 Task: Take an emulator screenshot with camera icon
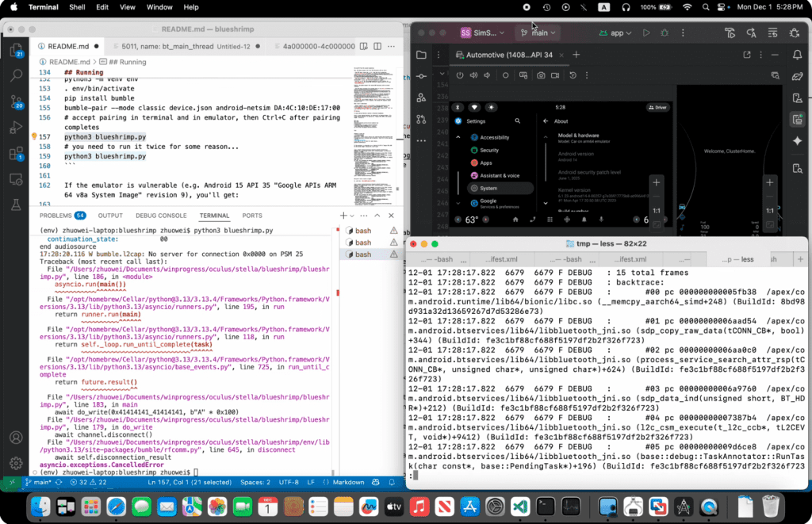541,75
